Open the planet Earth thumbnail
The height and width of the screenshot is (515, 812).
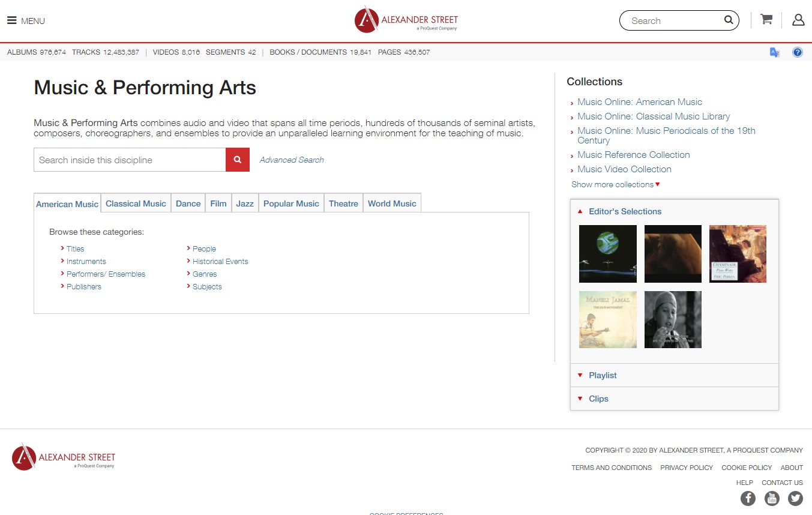pos(608,254)
